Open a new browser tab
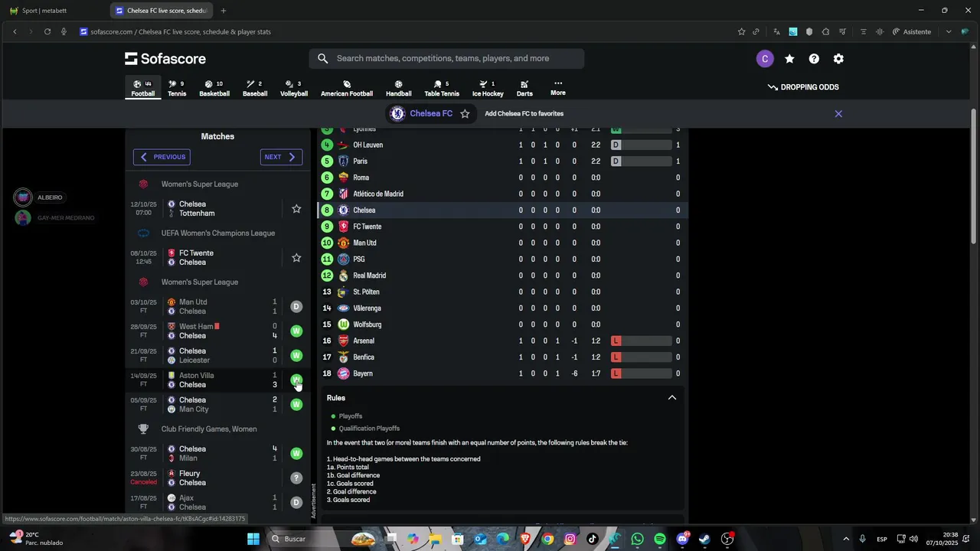Viewport: 980px width, 551px height. 224,11
